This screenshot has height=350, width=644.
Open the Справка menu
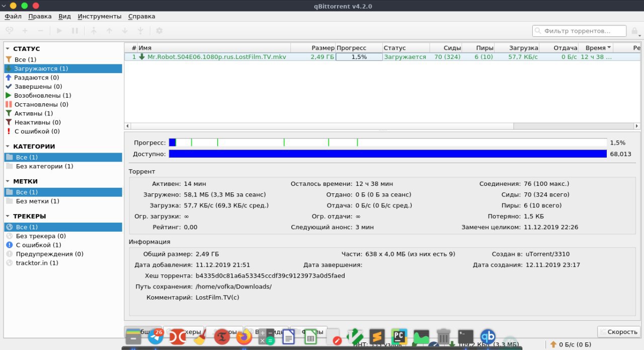pos(141,16)
